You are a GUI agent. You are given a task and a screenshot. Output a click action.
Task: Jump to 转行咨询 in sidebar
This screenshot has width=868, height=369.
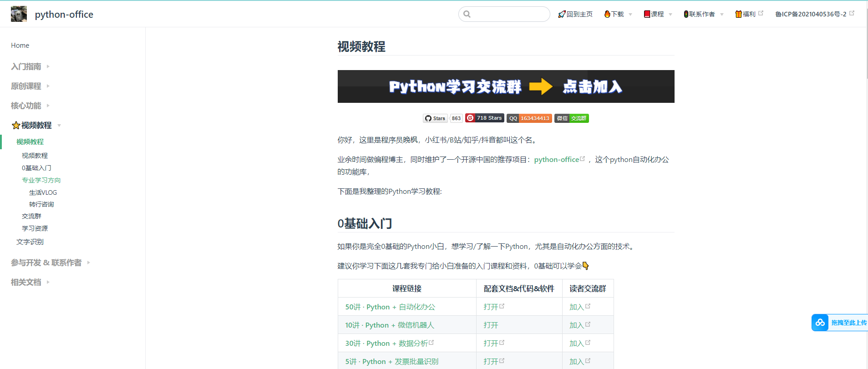point(41,204)
